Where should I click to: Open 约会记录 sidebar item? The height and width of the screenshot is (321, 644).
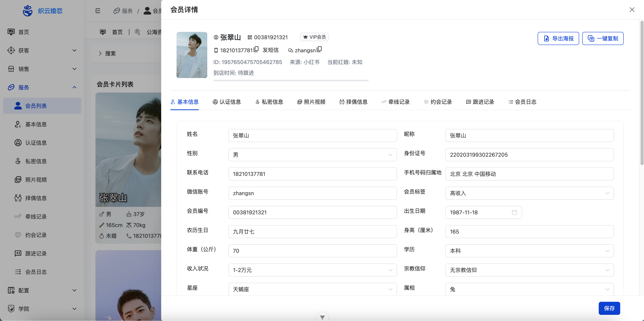point(36,235)
